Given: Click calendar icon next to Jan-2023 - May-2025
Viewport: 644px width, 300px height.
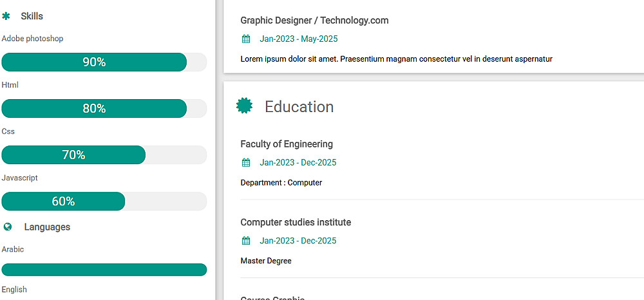Looking at the screenshot, I should tap(246, 39).
